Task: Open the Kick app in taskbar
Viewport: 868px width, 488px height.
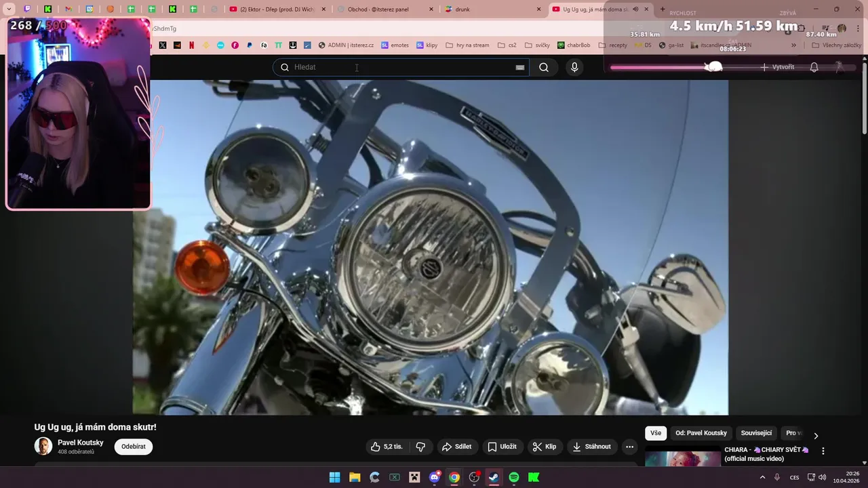Action: tap(534, 477)
